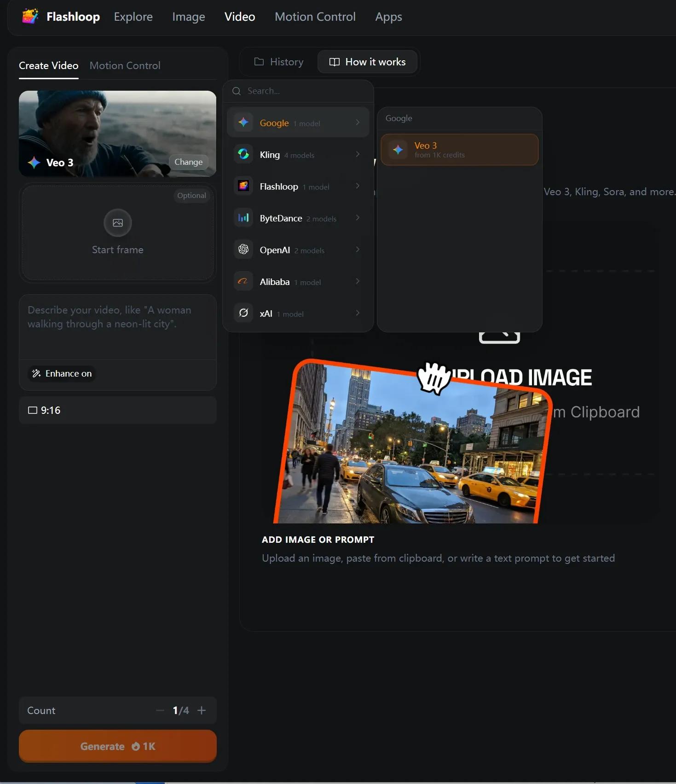
Task: Click the "2 models" text beside OpenAI
Action: (310, 251)
